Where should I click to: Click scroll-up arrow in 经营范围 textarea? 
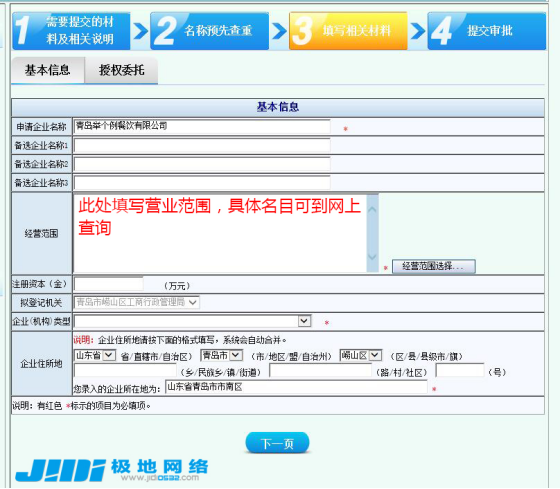click(372, 210)
